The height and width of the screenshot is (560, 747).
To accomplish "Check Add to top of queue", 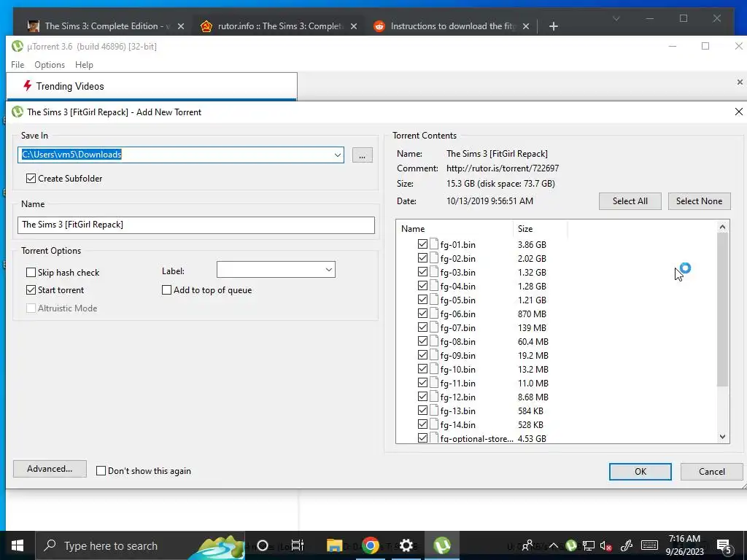I will [167, 290].
